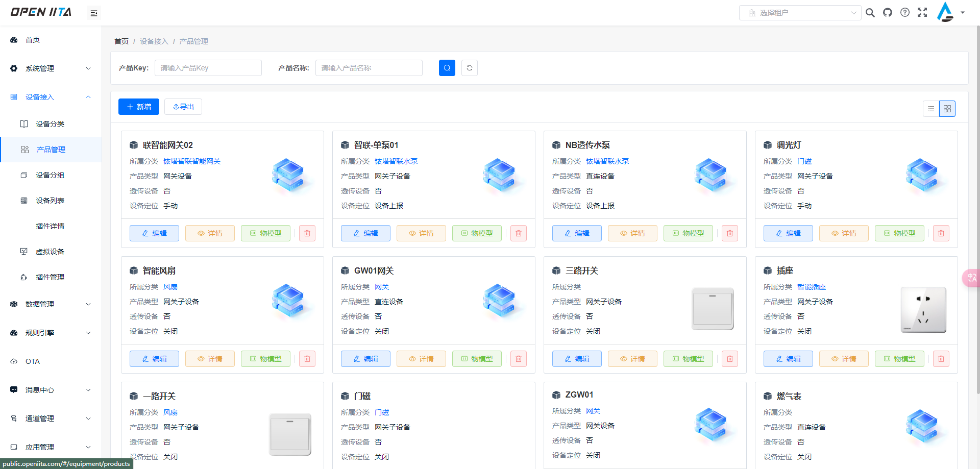This screenshot has width=980, height=469.
Task: Switch to list view layout
Action: point(930,108)
